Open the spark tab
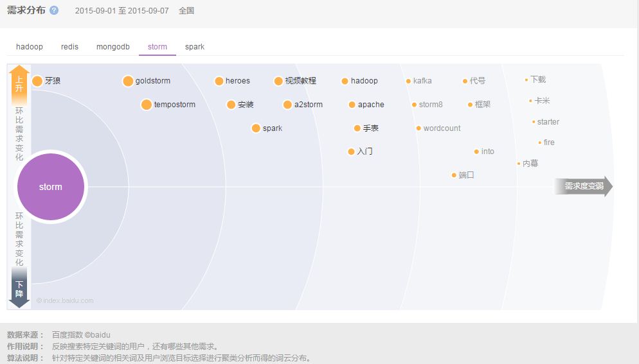The image size is (639, 364). click(x=195, y=47)
